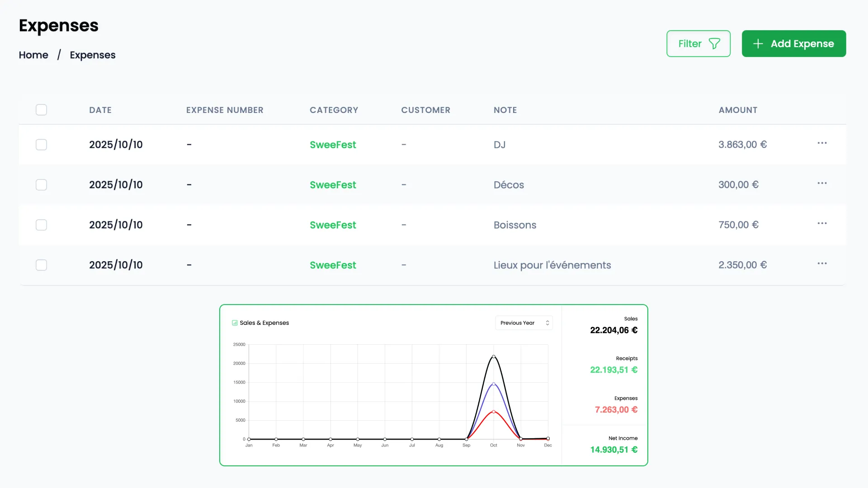Click the chart icon beside Sales & Expenses
This screenshot has width=868, height=488.
(x=235, y=323)
